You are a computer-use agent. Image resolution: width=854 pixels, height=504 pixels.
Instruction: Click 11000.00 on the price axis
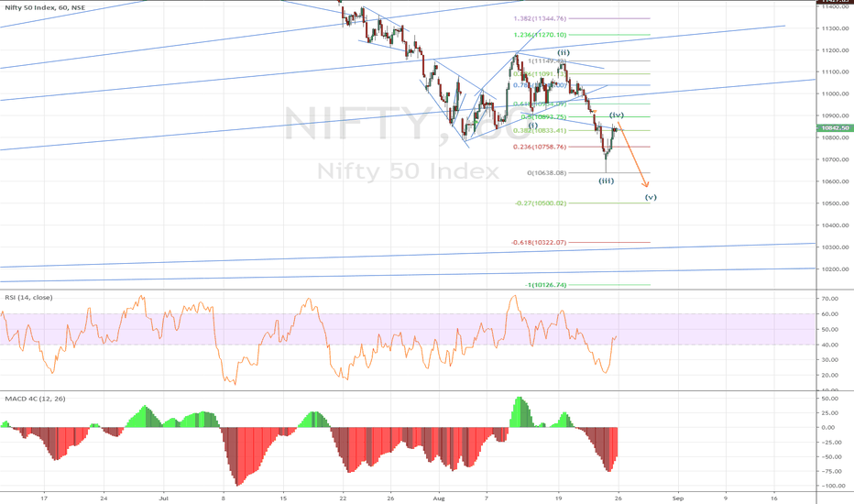tap(836, 93)
